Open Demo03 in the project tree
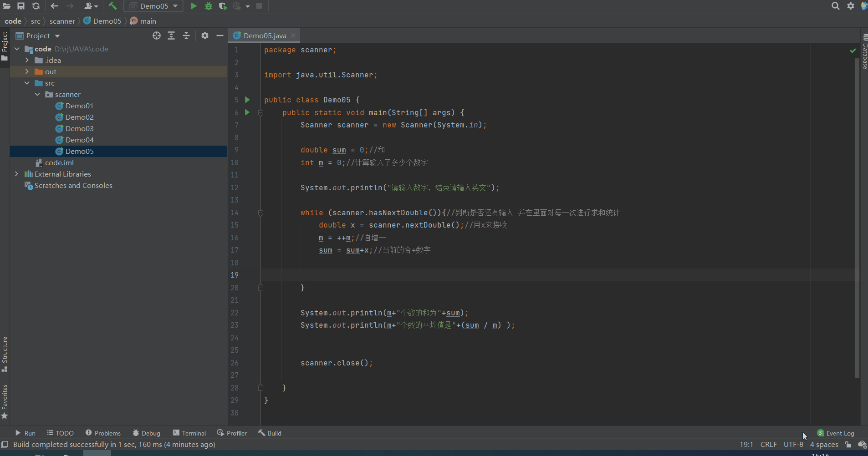This screenshot has height=456, width=868. click(79, 128)
